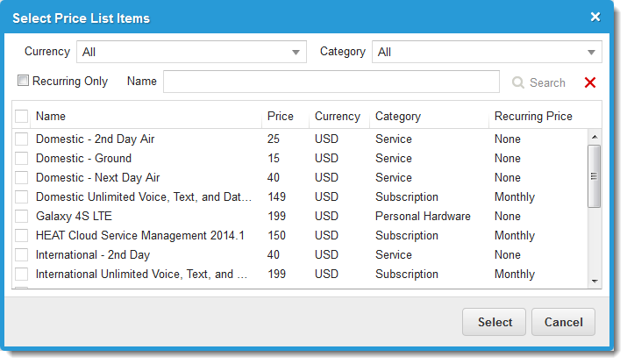Screen dimensions: 627x364
Task: Expand the Category dropdown
Action: point(487,53)
